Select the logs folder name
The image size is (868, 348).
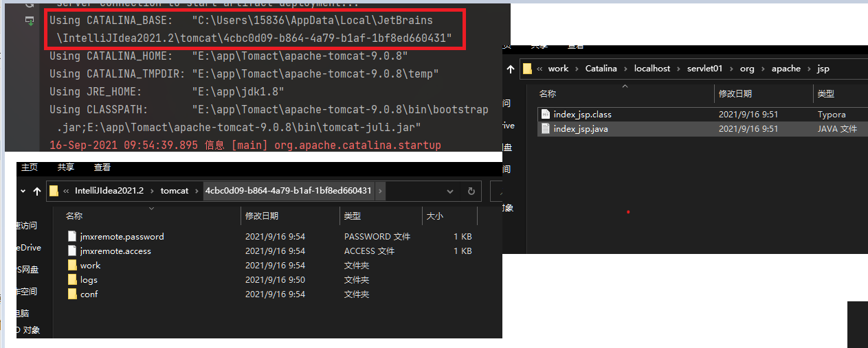(89, 279)
